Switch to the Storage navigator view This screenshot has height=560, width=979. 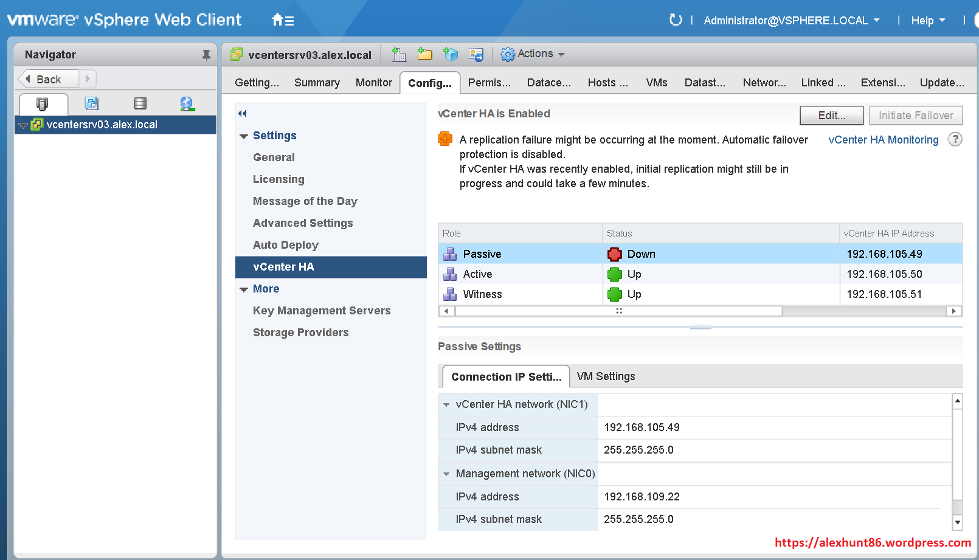tap(140, 104)
